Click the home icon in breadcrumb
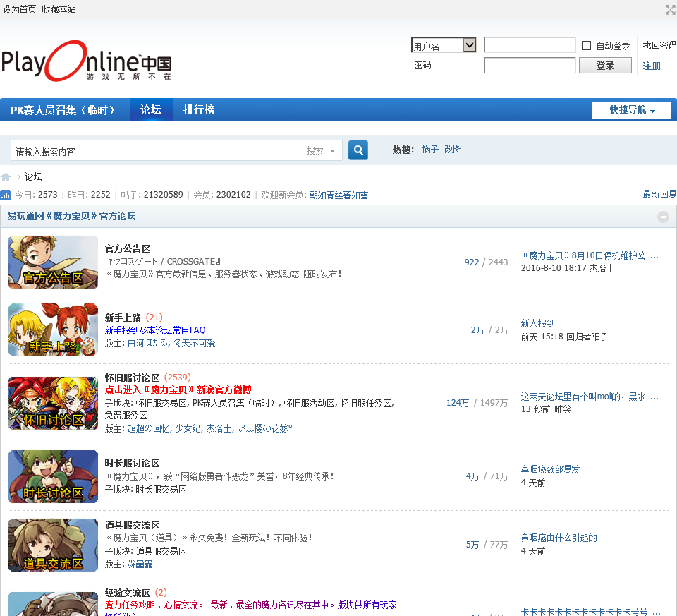This screenshot has width=677, height=616. click(6, 177)
